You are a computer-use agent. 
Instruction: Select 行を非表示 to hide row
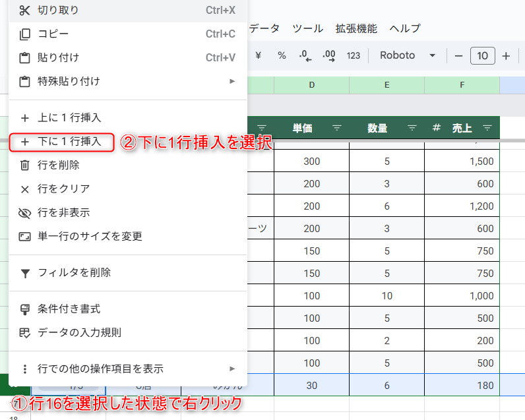[63, 213]
